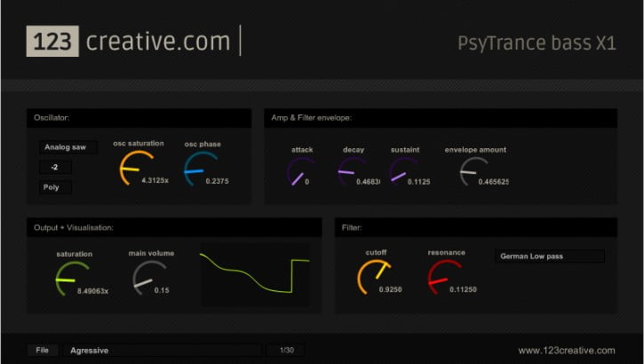Click the PsyTrance bass X1 title
644x364 pixels.
click(x=537, y=44)
